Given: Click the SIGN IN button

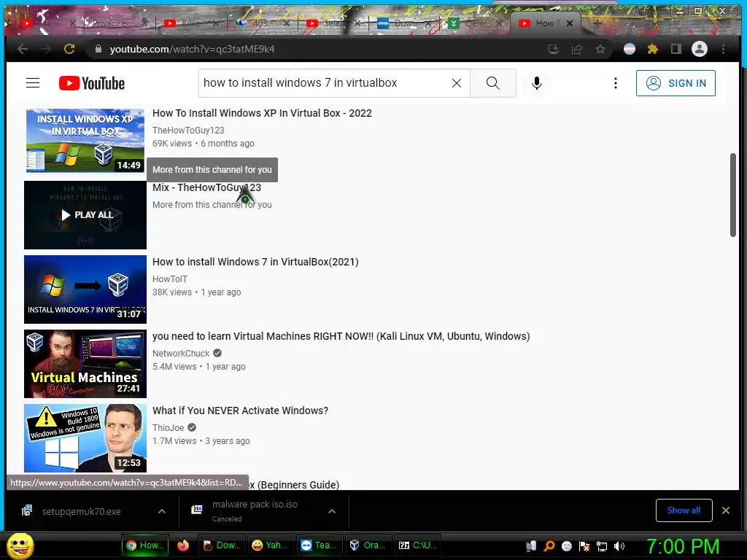Looking at the screenshot, I should tap(676, 83).
